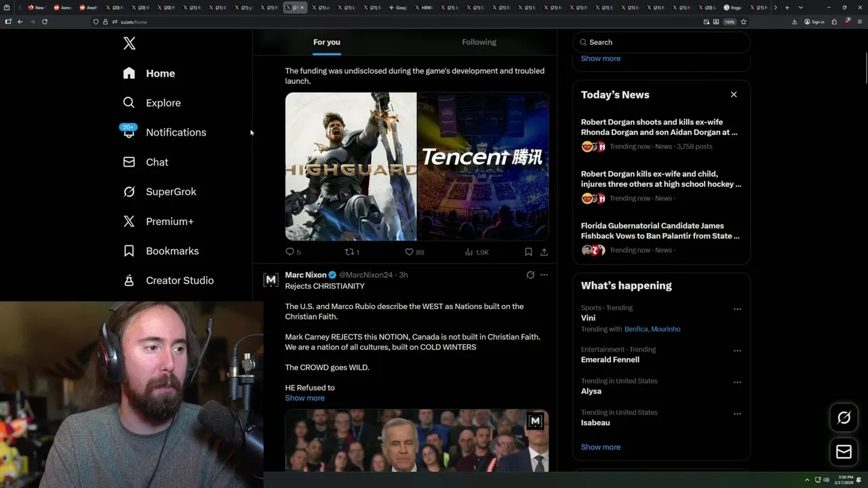Screen dimensions: 868x488
Task: Open SuperGrok from the sidebar
Action: click(159, 192)
